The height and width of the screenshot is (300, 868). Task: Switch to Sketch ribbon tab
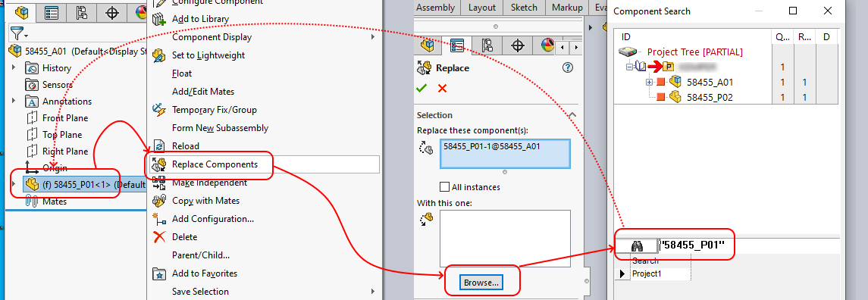click(x=525, y=7)
